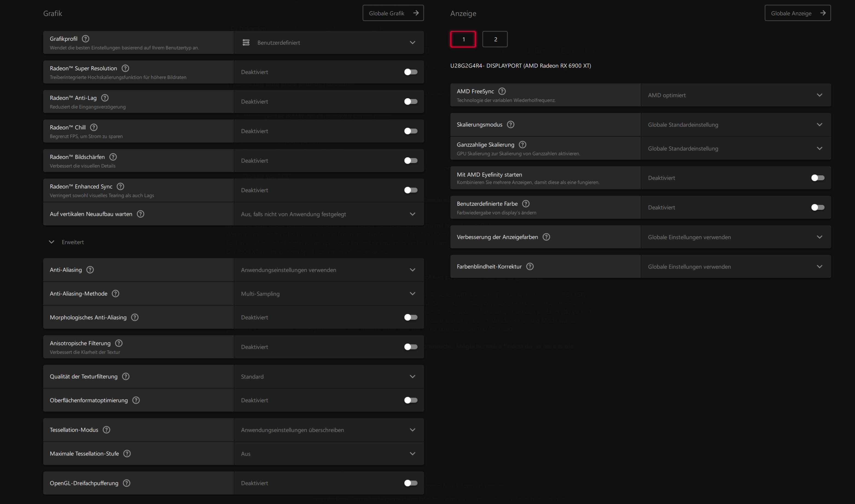
Task: Turn on Benutzerdefinierte Farbe toggle
Action: pyautogui.click(x=818, y=207)
